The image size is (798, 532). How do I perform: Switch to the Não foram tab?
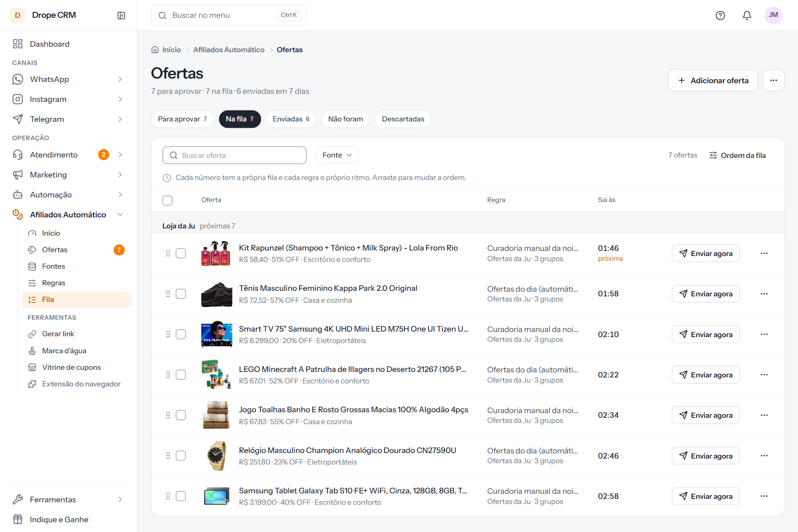(x=346, y=119)
